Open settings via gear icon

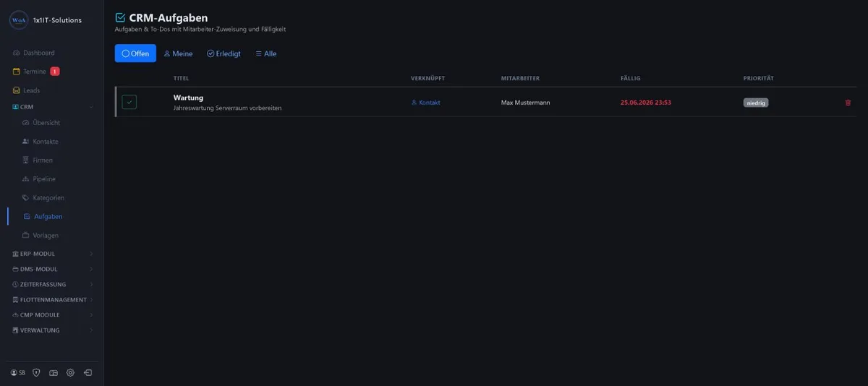coord(70,373)
